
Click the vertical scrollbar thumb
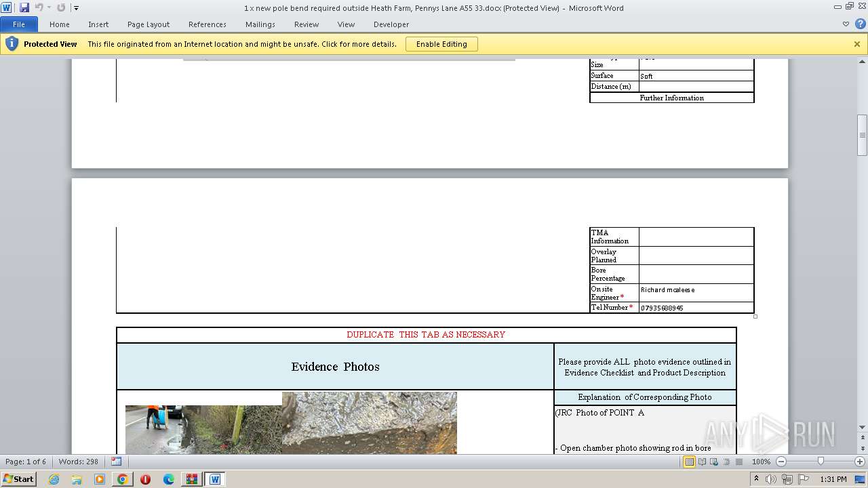pos(862,136)
